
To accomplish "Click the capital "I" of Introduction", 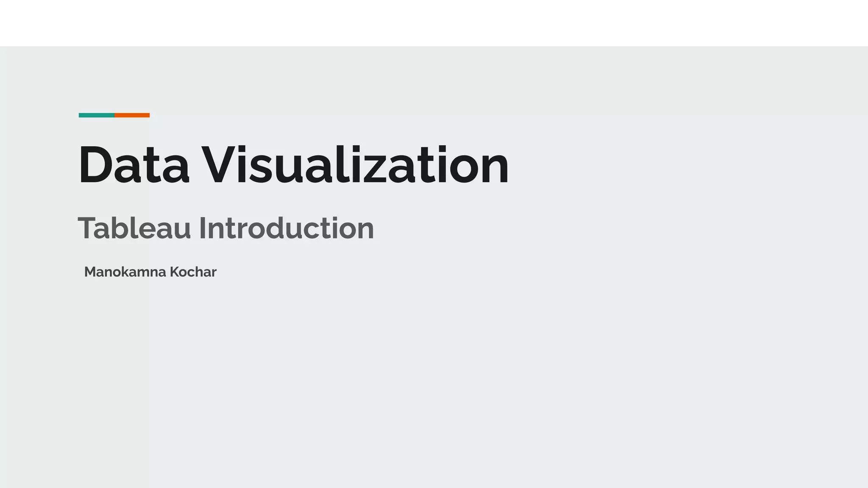I will coord(202,228).
